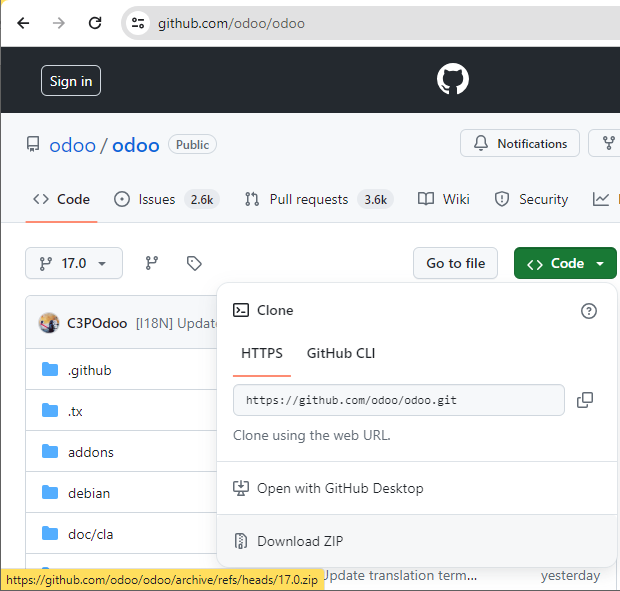
Task: Click the Pull requests 3.6k counter
Action: (x=375, y=200)
